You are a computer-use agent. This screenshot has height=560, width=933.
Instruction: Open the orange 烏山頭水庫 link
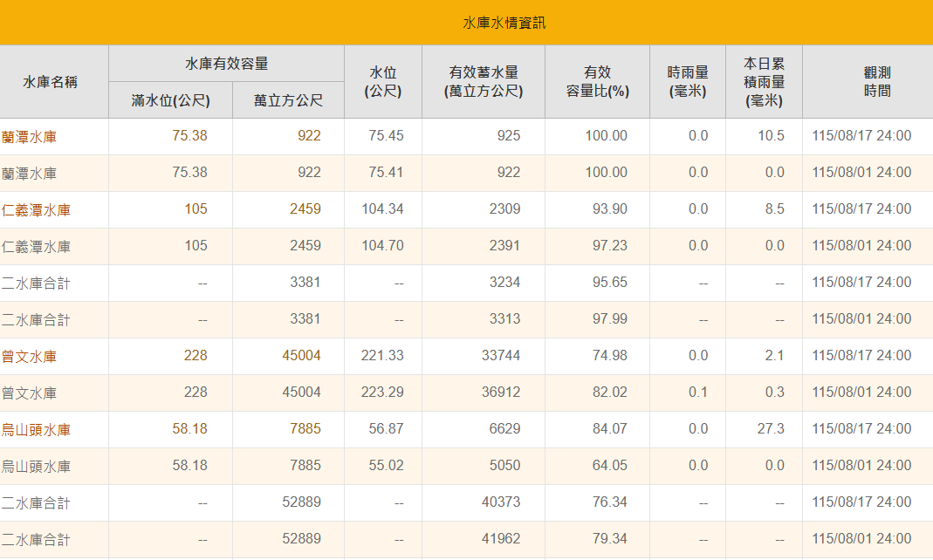point(36,430)
